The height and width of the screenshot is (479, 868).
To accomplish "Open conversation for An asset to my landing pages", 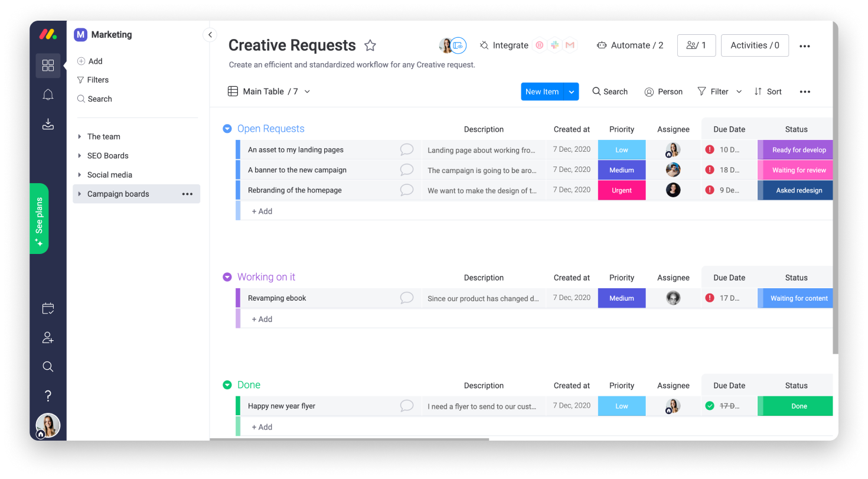I will [407, 150].
